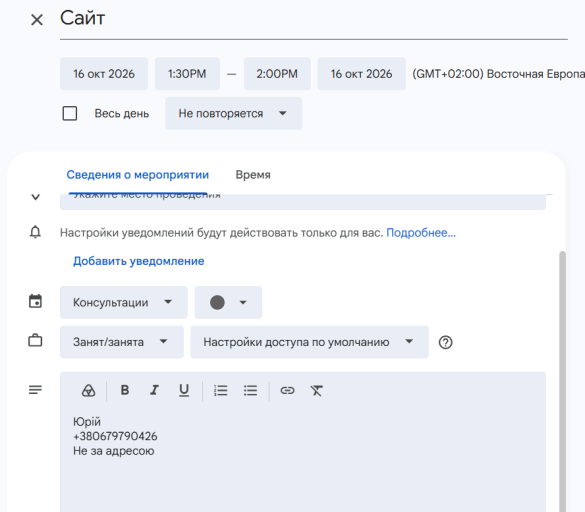
Task: Toggle underline formatting in description
Action: pyautogui.click(x=184, y=390)
